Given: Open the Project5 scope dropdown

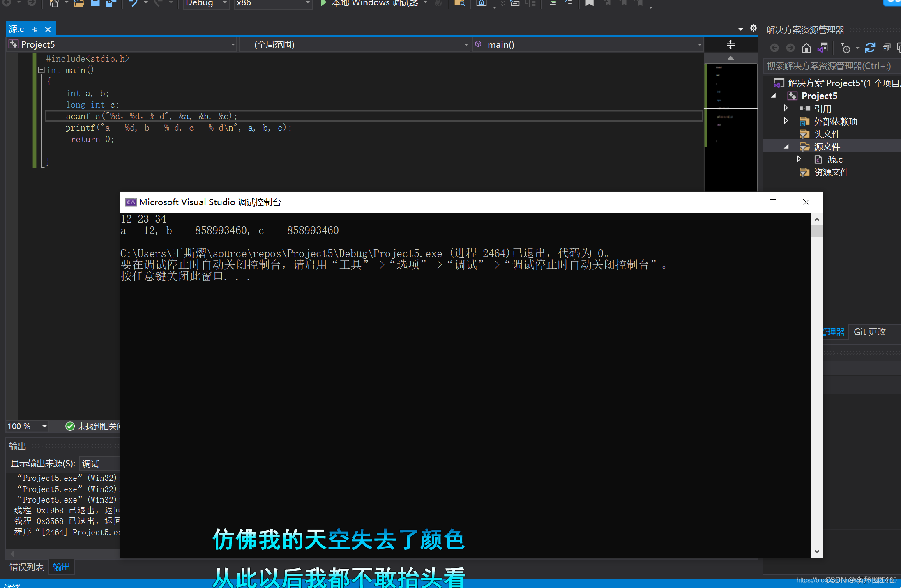Looking at the screenshot, I should [x=122, y=44].
